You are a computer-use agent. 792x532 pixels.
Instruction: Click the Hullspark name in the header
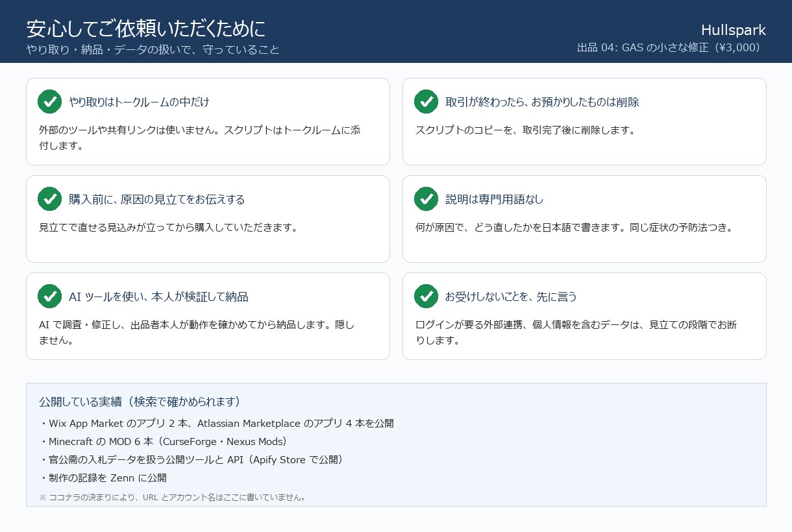[734, 30]
